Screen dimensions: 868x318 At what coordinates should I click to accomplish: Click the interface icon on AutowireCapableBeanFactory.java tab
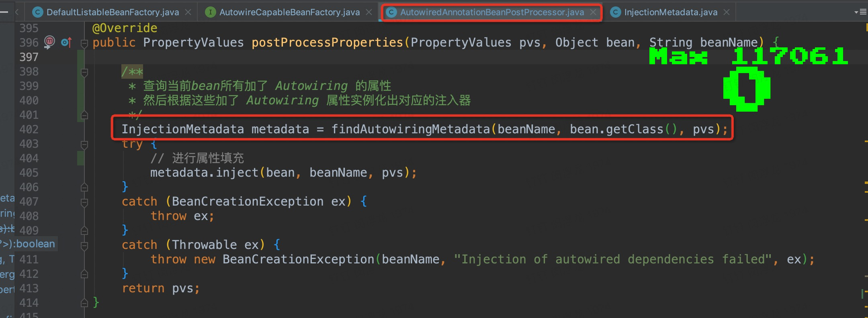pos(210,12)
